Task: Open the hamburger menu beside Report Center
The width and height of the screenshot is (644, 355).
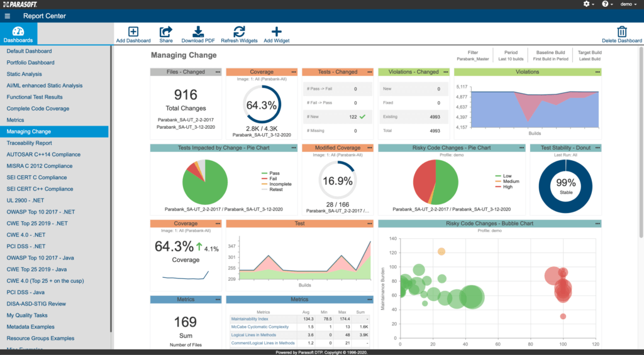Action: coord(8,16)
